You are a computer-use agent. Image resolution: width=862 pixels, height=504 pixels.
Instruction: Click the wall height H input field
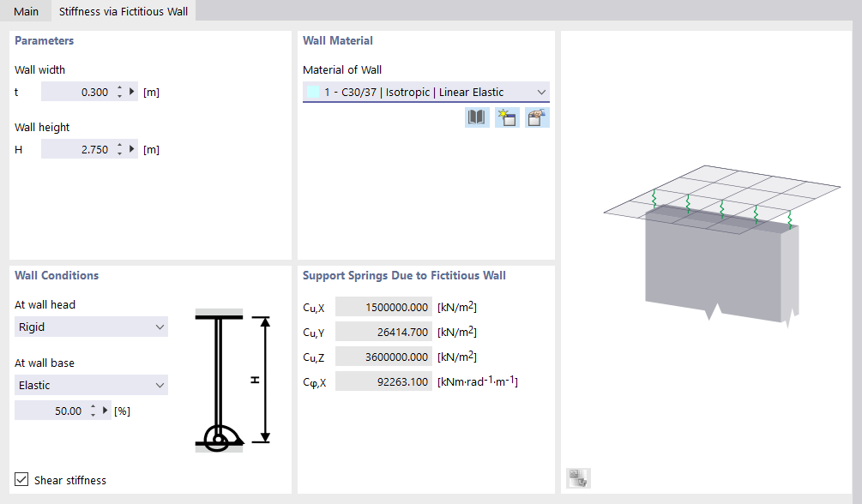77,149
